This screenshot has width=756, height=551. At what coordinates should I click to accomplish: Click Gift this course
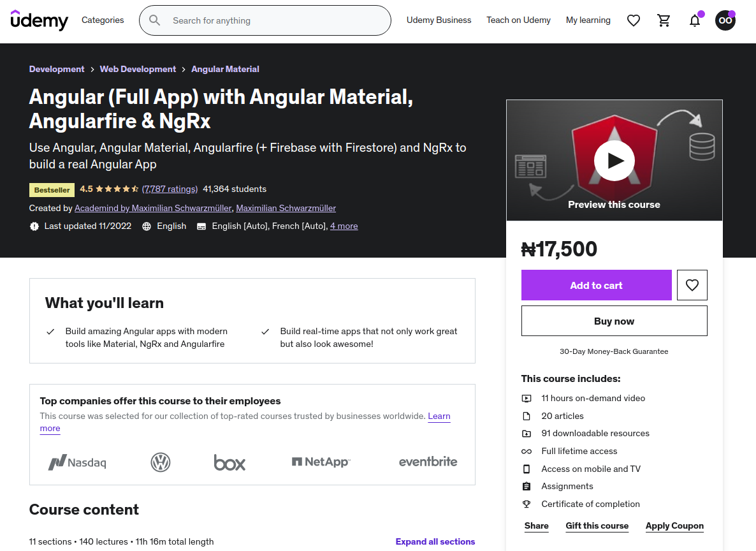(x=597, y=526)
